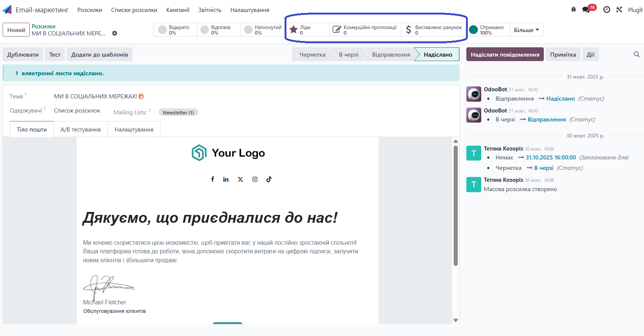
Task: Click the search magnifier icon
Action: pyautogui.click(x=637, y=54)
